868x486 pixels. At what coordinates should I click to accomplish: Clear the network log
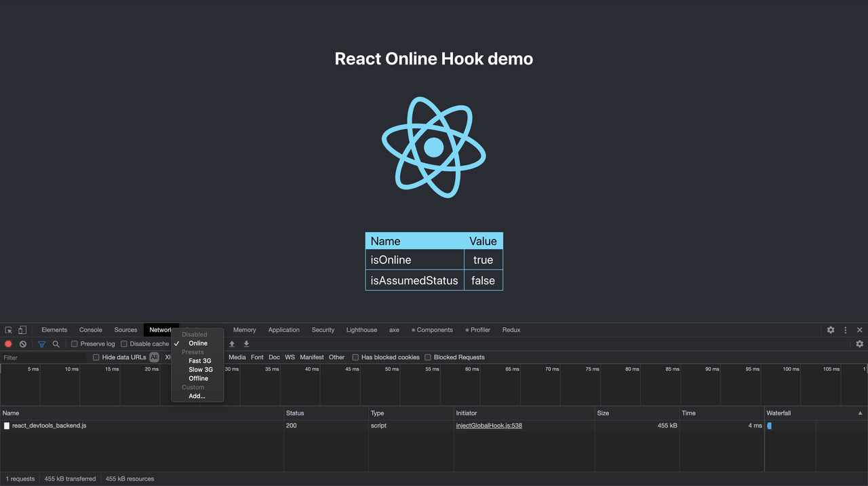(x=23, y=344)
